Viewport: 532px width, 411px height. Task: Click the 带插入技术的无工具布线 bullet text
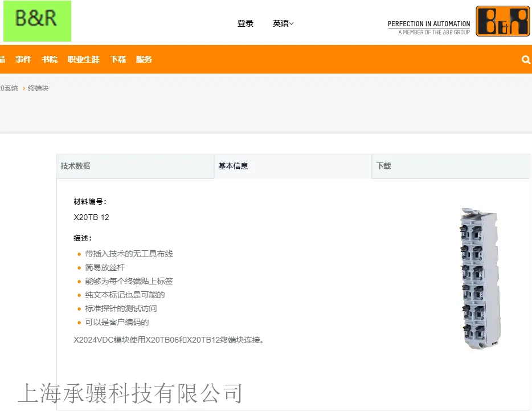point(129,254)
